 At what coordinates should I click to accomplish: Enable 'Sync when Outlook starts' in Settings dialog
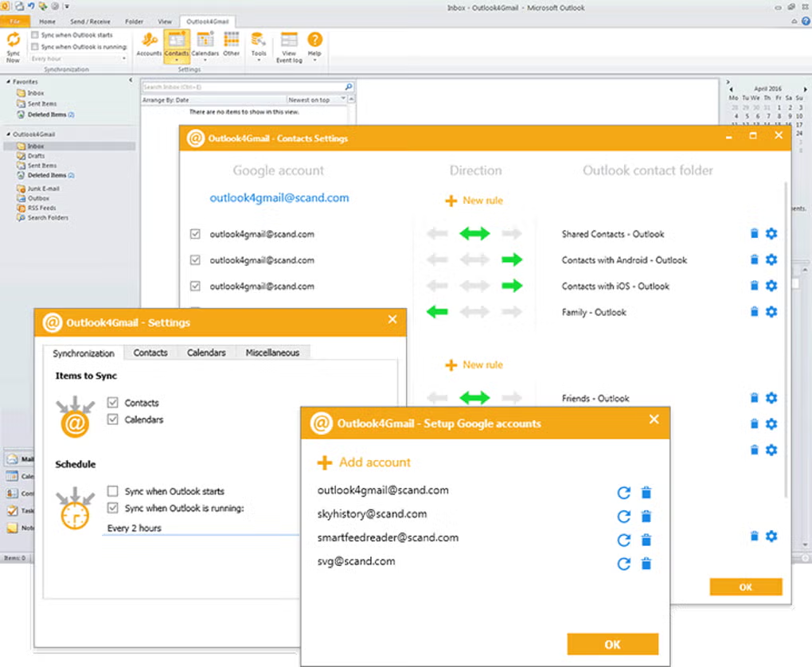[x=113, y=490]
